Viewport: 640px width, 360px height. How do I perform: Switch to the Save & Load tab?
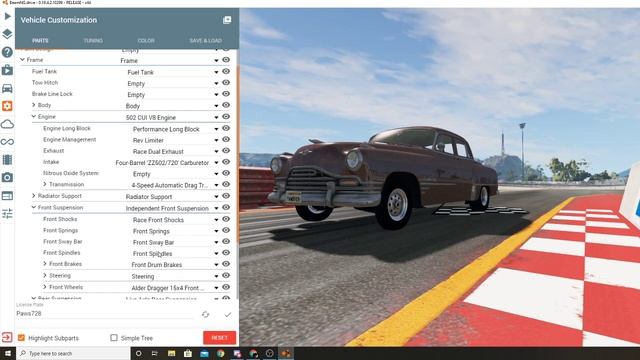(205, 40)
